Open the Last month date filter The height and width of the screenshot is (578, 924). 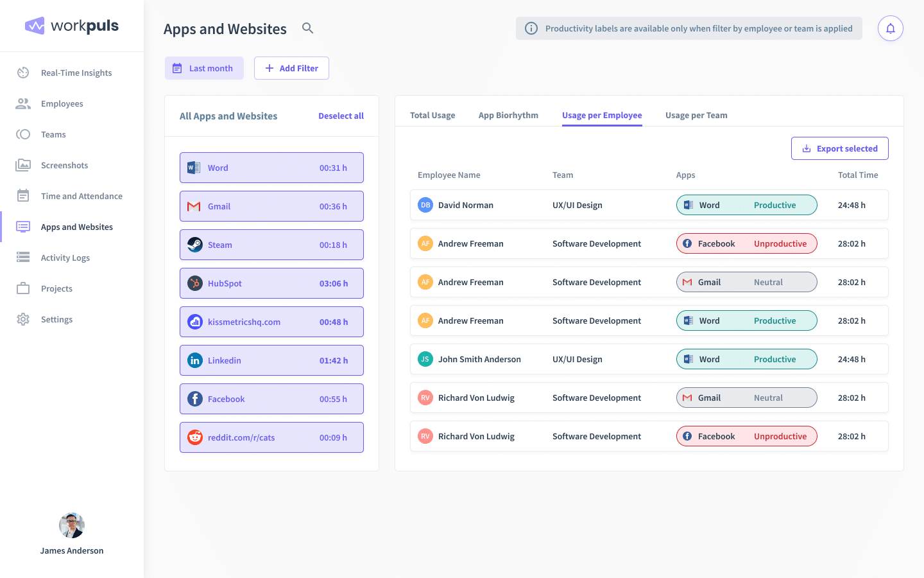pos(204,68)
